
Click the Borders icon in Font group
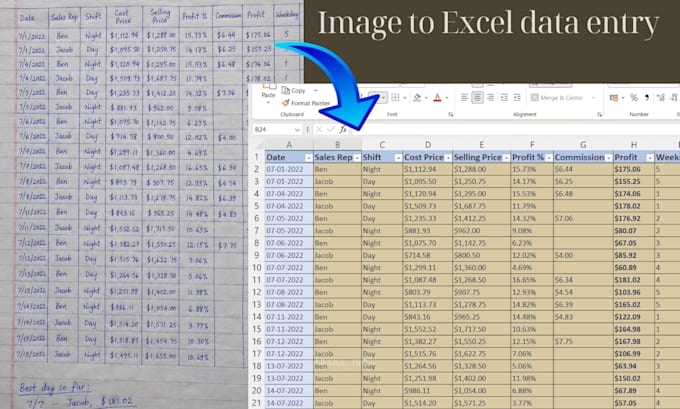tap(395, 98)
